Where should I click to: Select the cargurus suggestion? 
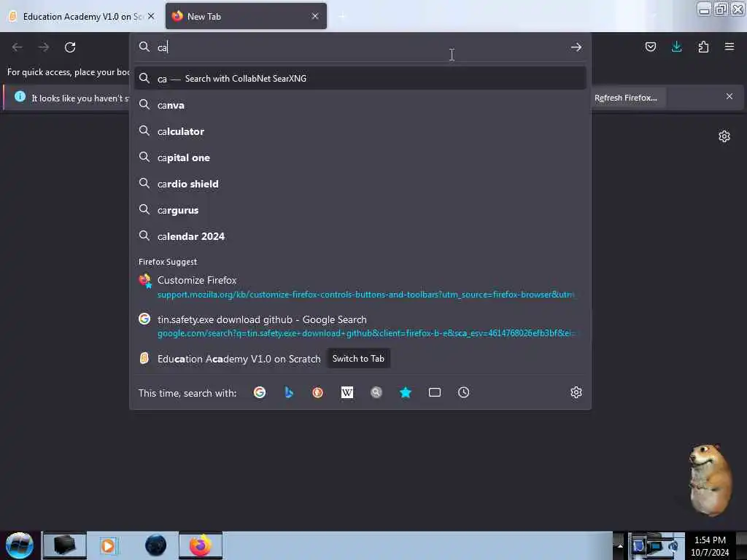(360, 209)
